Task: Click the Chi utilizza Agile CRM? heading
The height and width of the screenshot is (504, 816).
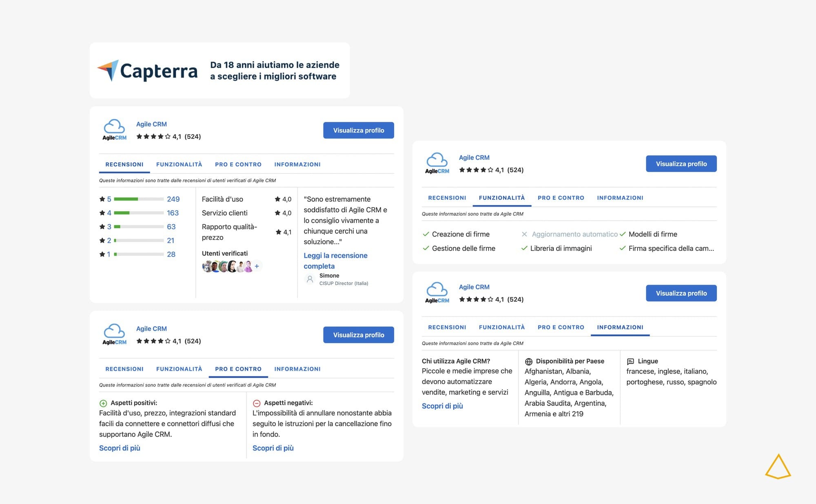Action: [456, 361]
